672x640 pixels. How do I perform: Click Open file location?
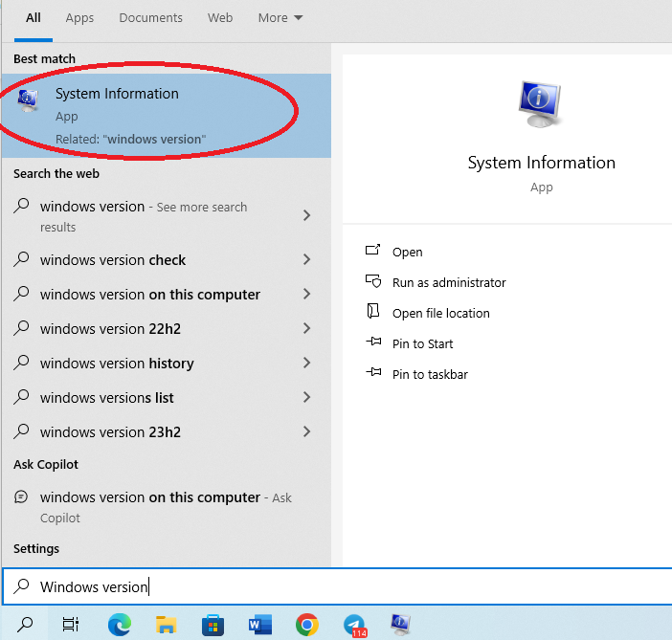(x=440, y=313)
